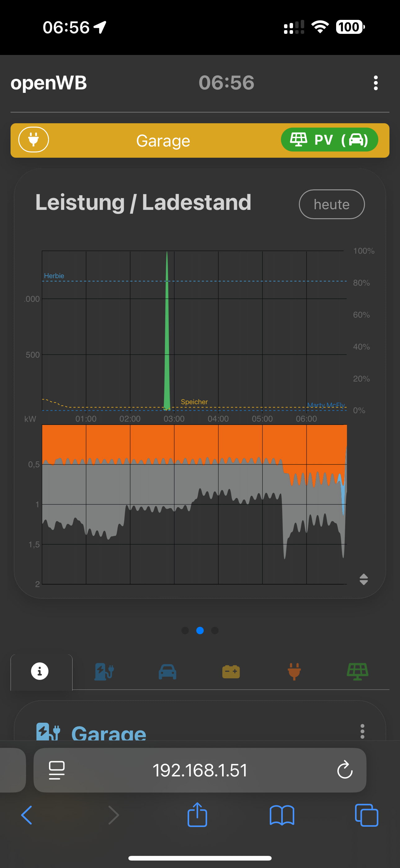Screen dimensions: 400x868
Task: Open the battery storage tab icon
Action: coord(231,671)
